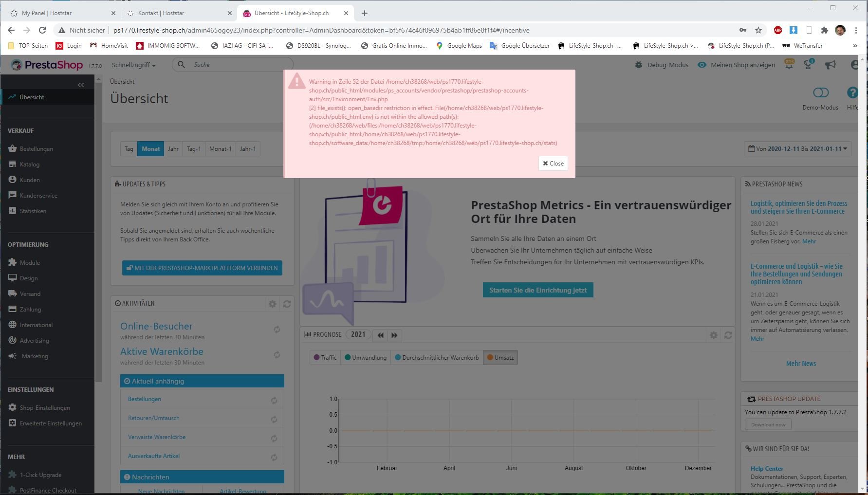Image resolution: width=868 pixels, height=495 pixels.
Task: Collapse the PrestaShop sidebar menu
Action: [x=81, y=85]
